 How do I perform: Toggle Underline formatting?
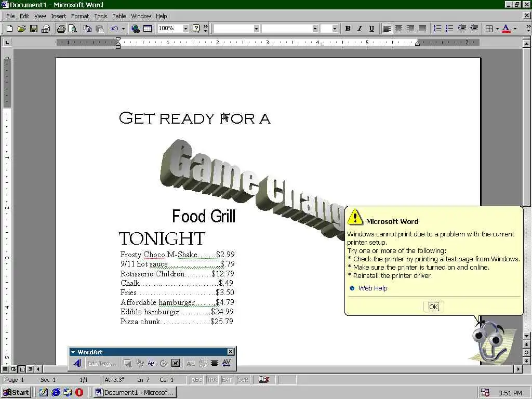point(371,29)
